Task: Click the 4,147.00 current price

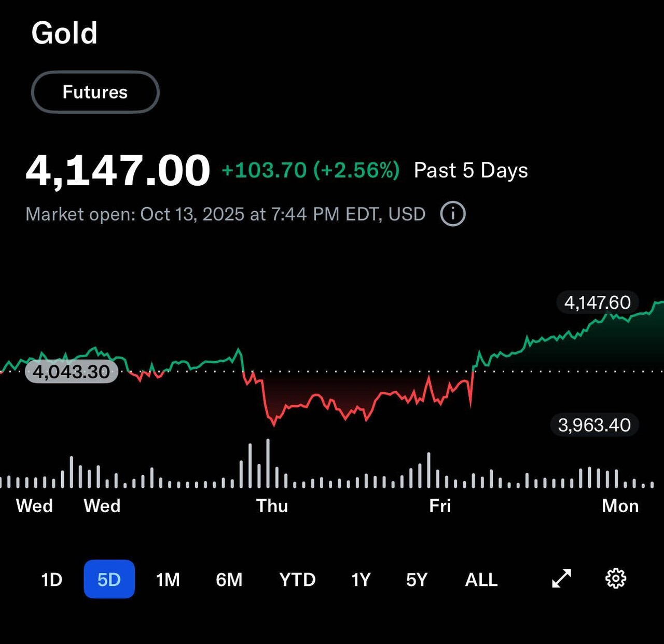Action: [118, 170]
